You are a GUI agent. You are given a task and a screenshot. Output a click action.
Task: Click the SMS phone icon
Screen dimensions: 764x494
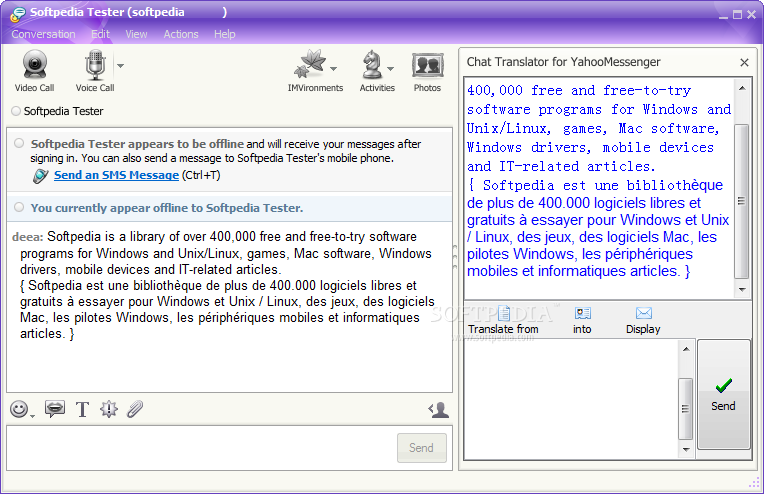tap(40, 175)
